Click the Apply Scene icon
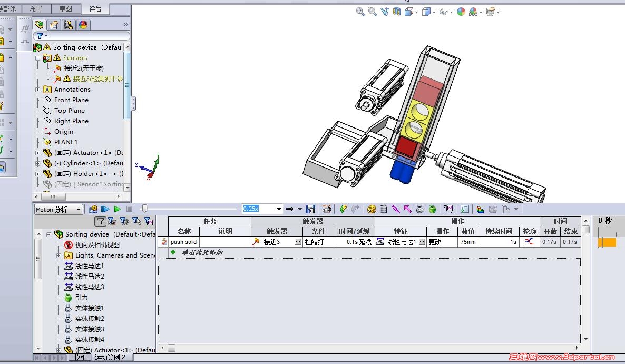Screen dimensions: 625x364 click(473, 12)
